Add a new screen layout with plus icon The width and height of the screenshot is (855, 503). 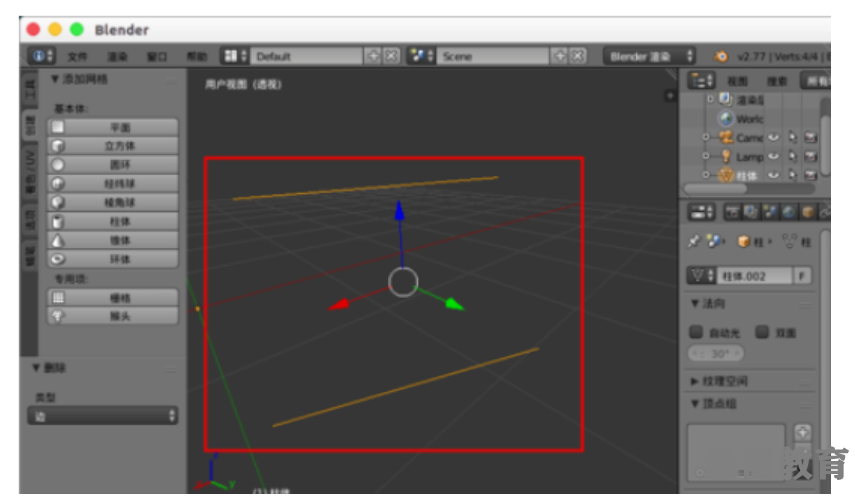[x=373, y=56]
